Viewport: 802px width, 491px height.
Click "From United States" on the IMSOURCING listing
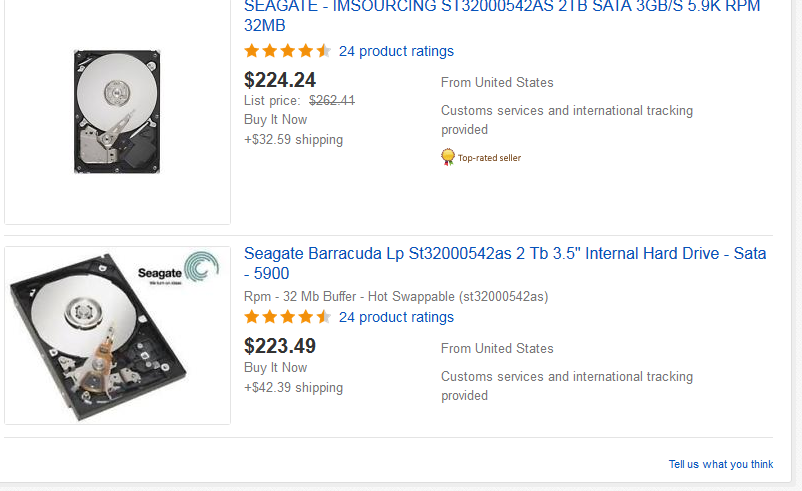click(x=497, y=83)
